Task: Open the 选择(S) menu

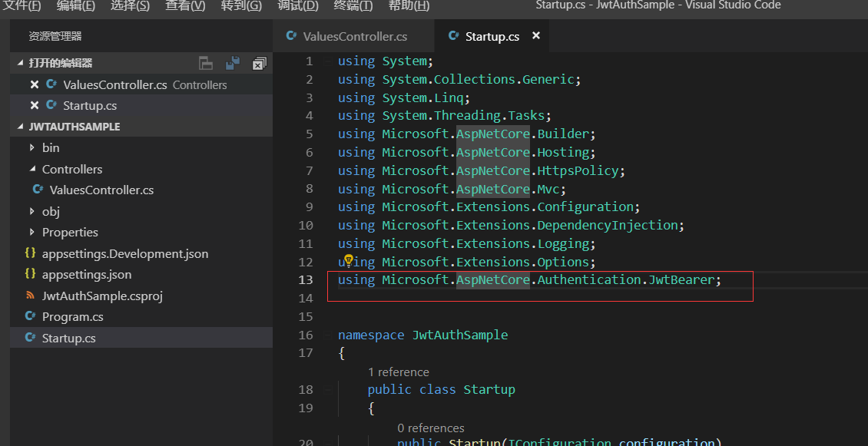Action: click(x=130, y=5)
